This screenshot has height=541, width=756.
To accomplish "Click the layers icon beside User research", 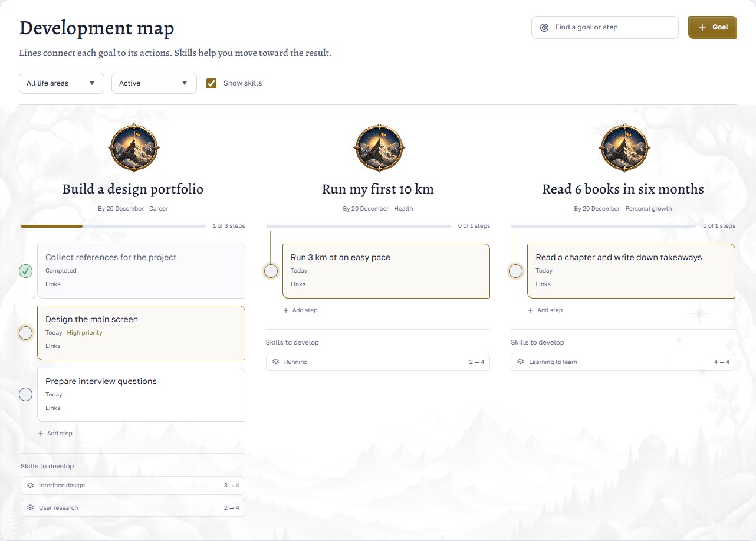I will pos(30,507).
